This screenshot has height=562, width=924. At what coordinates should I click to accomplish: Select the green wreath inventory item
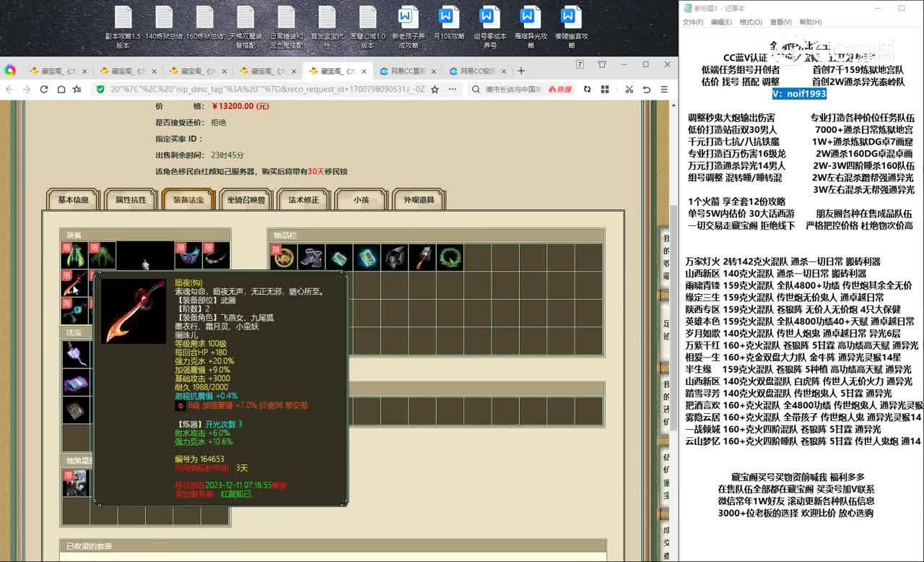[x=450, y=257]
